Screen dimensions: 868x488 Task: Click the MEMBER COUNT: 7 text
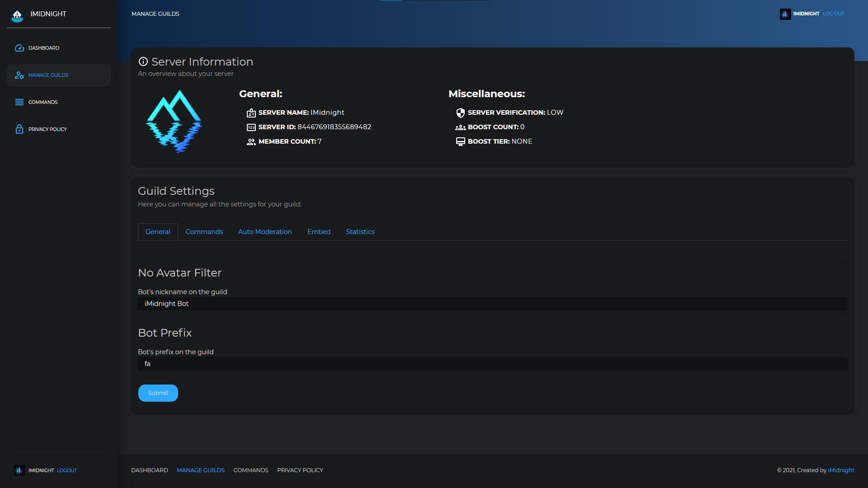[290, 141]
